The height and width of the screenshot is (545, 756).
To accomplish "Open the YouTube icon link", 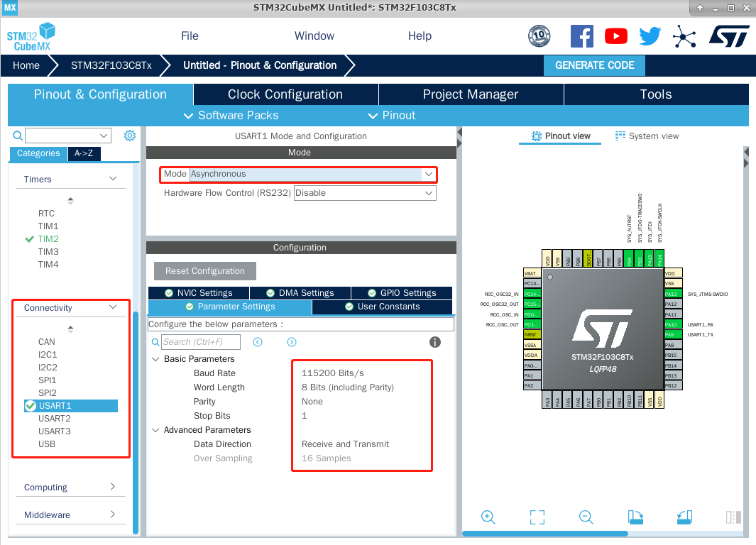I will 615,36.
